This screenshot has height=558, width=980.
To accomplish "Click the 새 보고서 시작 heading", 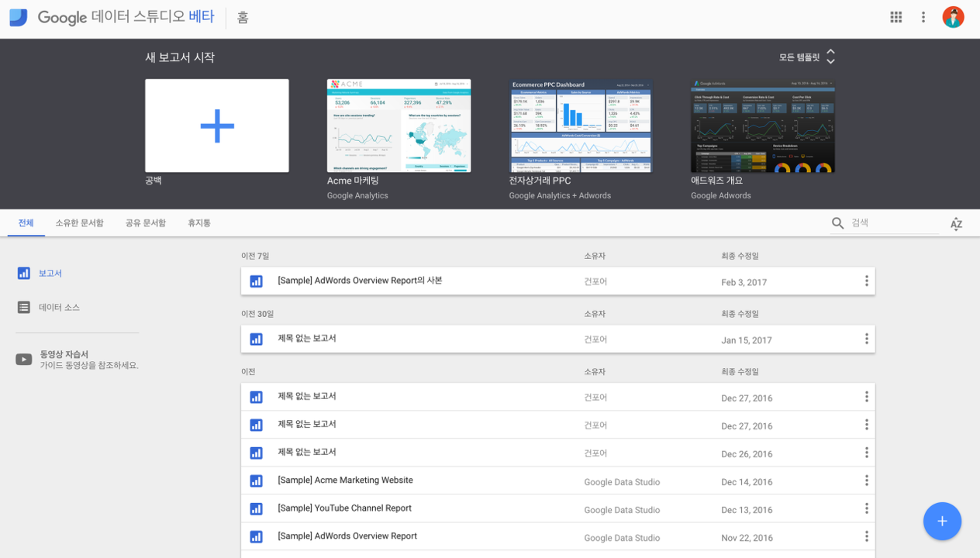I will (x=180, y=57).
